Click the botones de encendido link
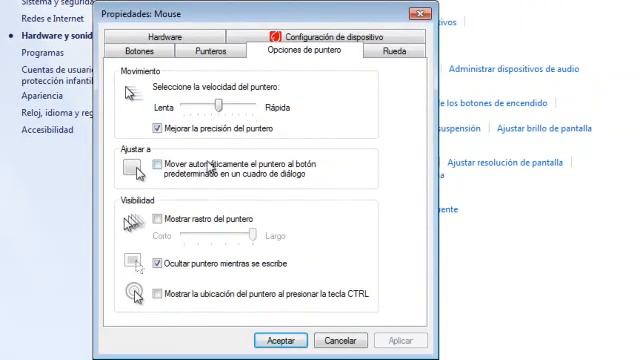This screenshot has height=360, width=640. 493,103
